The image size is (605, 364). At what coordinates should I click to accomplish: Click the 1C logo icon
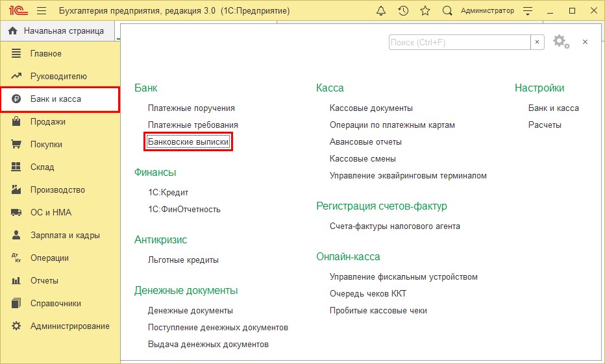pos(18,10)
